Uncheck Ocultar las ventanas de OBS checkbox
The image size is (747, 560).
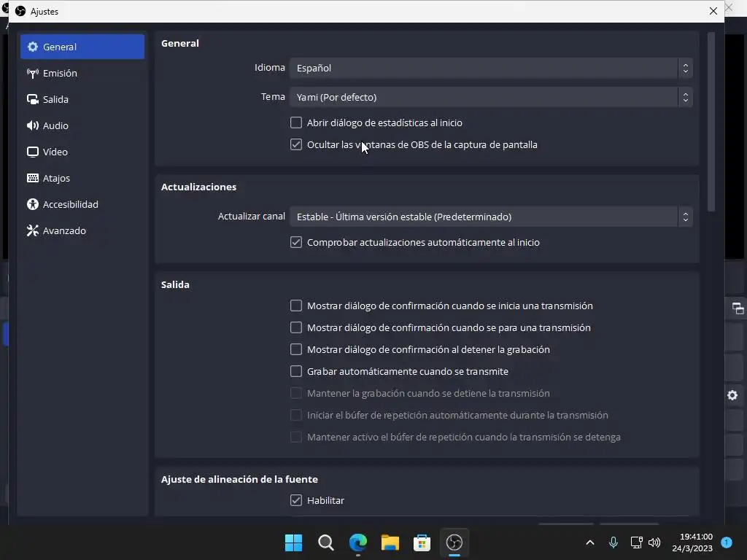(296, 145)
